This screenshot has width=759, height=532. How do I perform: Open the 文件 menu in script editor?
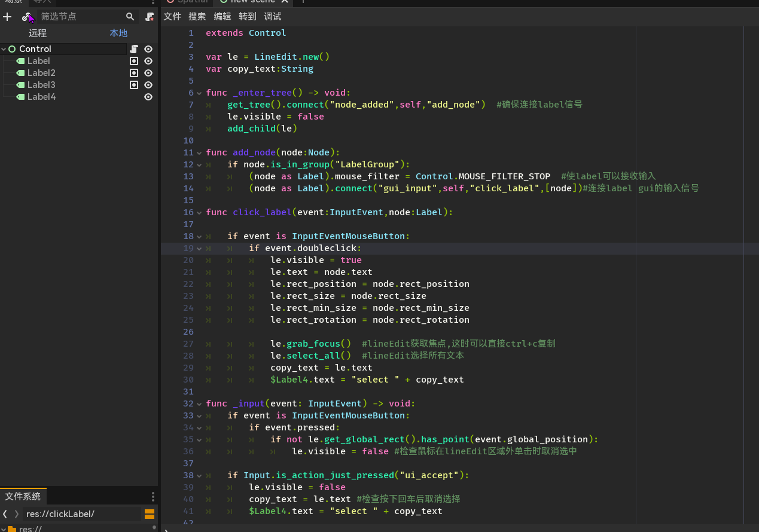(x=172, y=17)
